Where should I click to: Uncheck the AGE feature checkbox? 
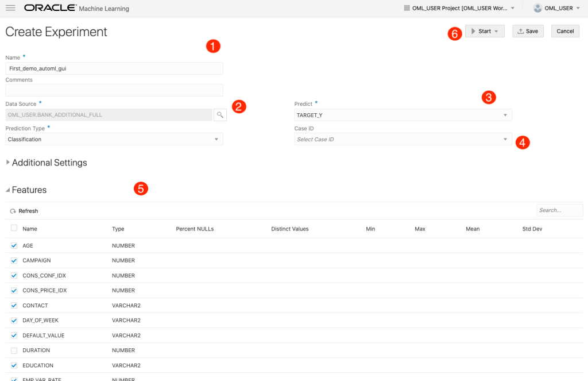click(14, 245)
